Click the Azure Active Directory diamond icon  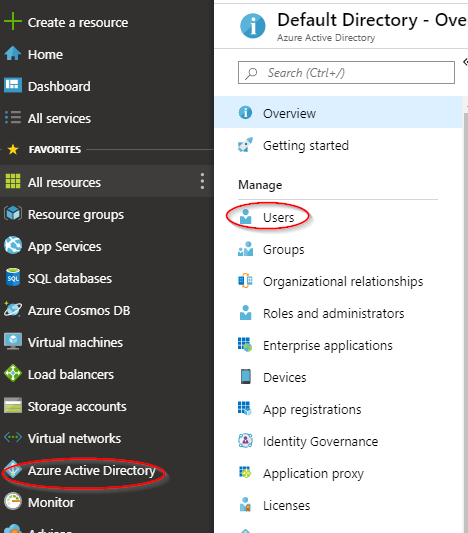(13, 469)
